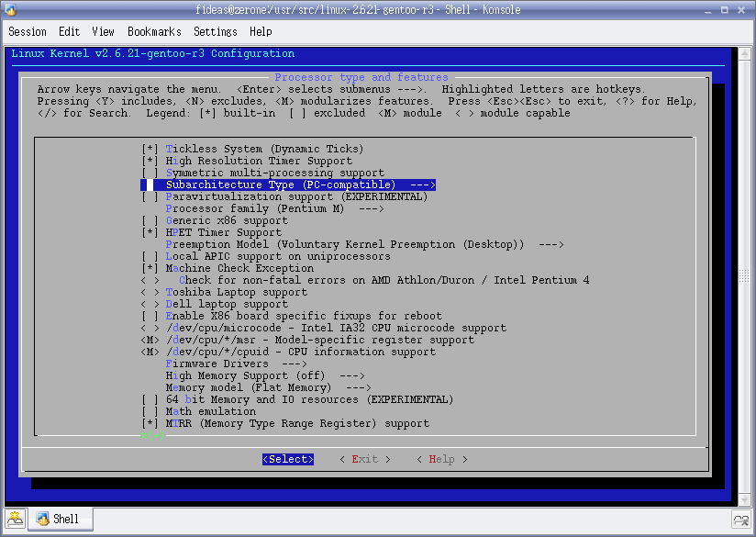Select Check for non-fatal errors option

pyautogui.click(x=365, y=280)
